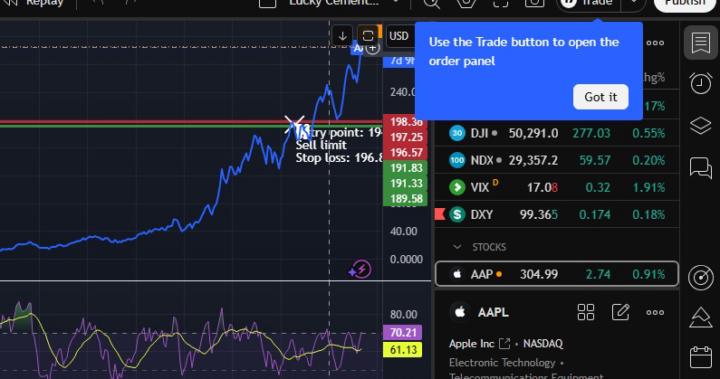Toggle the maximize chart square icon
This screenshot has height=379, width=720.
click(367, 36)
